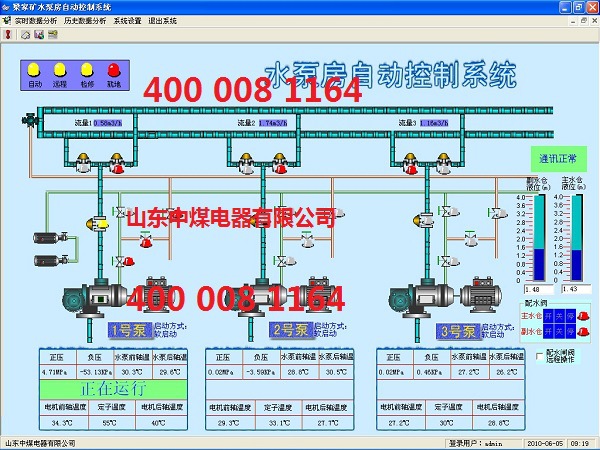600x450 pixels.
Task: Click the white valve on pump 3 branch
Action: pyautogui.click(x=471, y=238)
